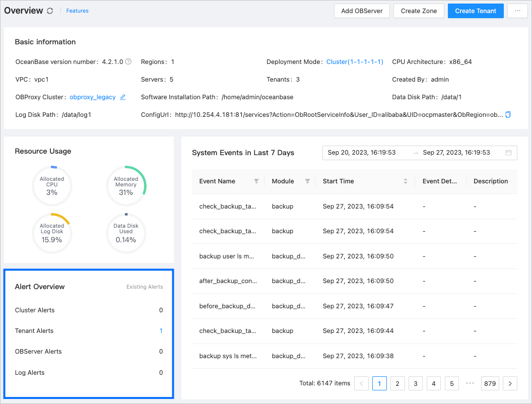Click the edit pencil next to obproxy_legacy
532x404 pixels.
[122, 97]
